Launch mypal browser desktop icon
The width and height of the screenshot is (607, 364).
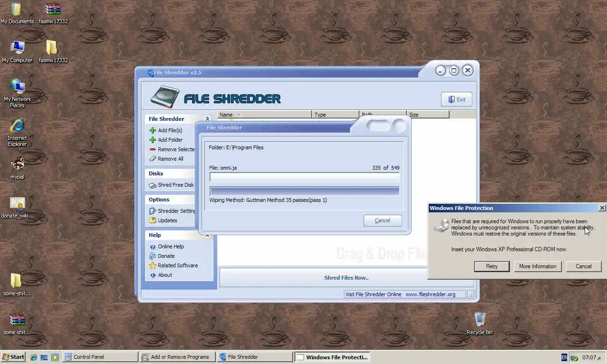pyautogui.click(x=17, y=168)
